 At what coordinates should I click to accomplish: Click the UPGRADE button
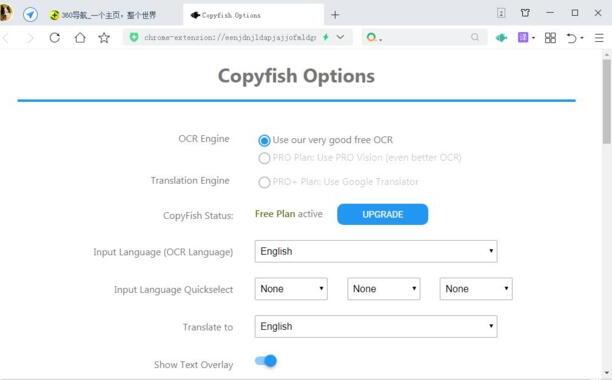382,214
